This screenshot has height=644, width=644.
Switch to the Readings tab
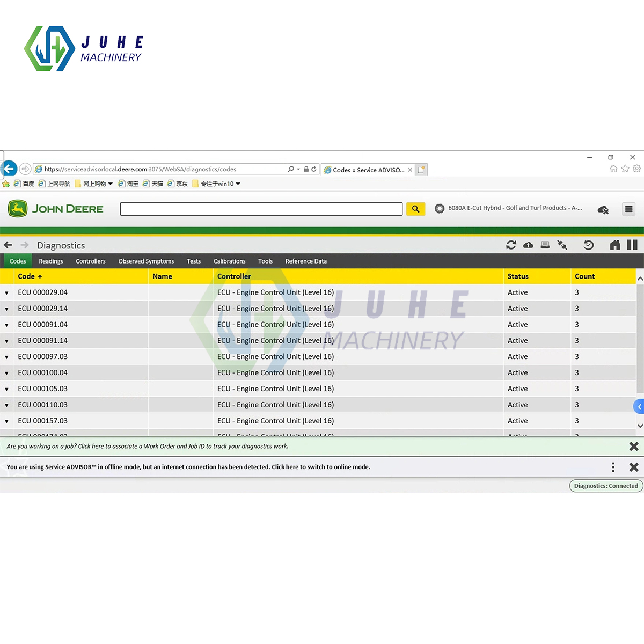[50, 261]
